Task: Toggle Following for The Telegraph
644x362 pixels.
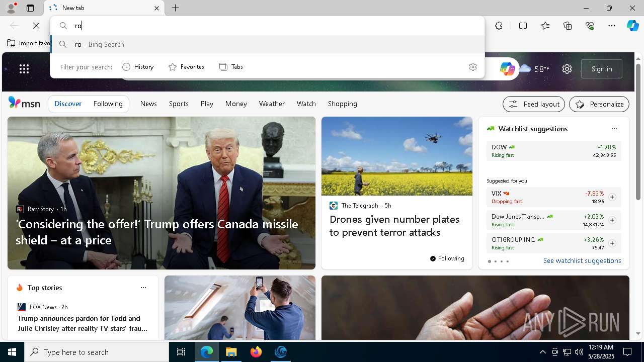Action: (x=447, y=258)
